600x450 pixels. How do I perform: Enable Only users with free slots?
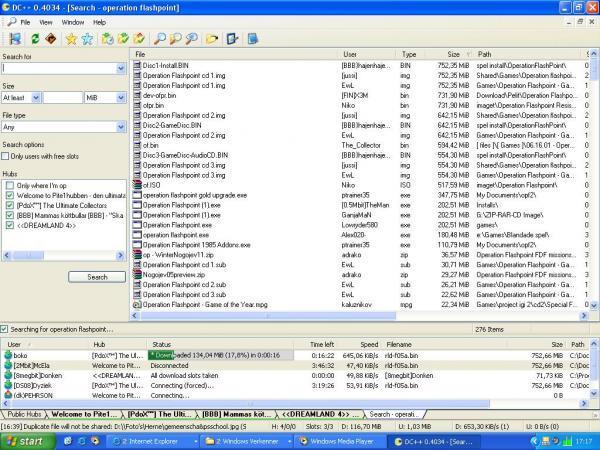point(5,156)
